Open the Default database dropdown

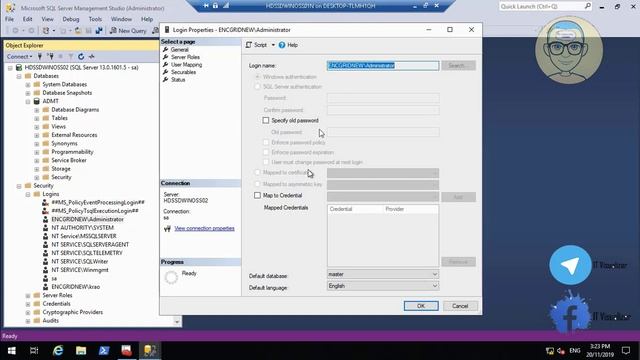383,274
